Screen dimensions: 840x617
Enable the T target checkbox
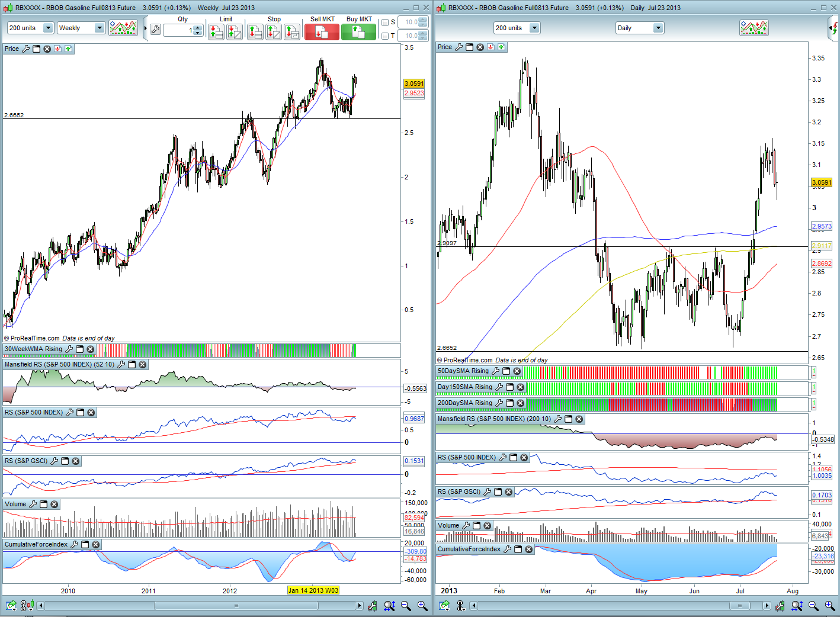(x=385, y=36)
